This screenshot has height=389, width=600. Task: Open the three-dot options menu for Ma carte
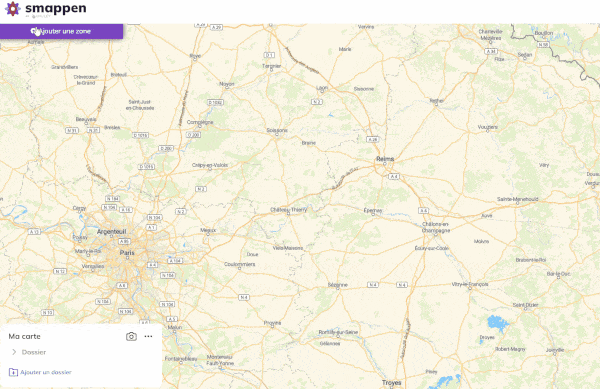(x=148, y=336)
